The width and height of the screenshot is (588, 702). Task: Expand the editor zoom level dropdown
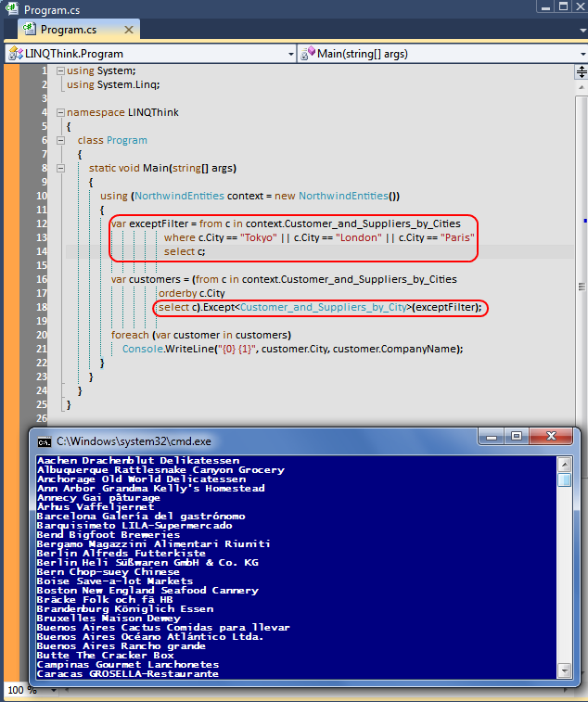coord(32,691)
